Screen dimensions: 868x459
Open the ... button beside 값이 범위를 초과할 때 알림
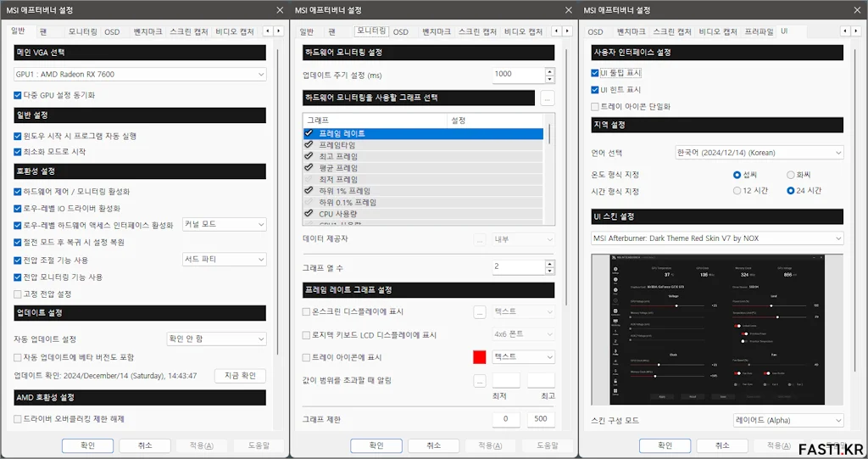480,381
